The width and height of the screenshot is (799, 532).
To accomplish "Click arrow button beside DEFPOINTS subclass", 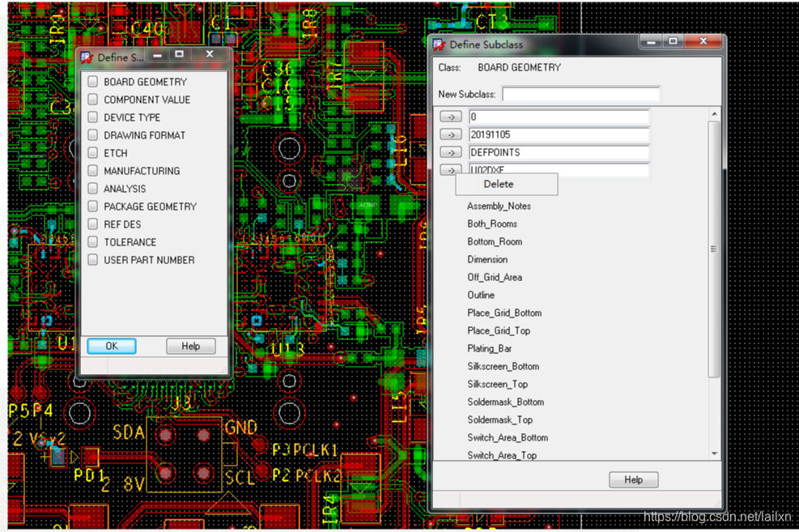I will [450, 153].
